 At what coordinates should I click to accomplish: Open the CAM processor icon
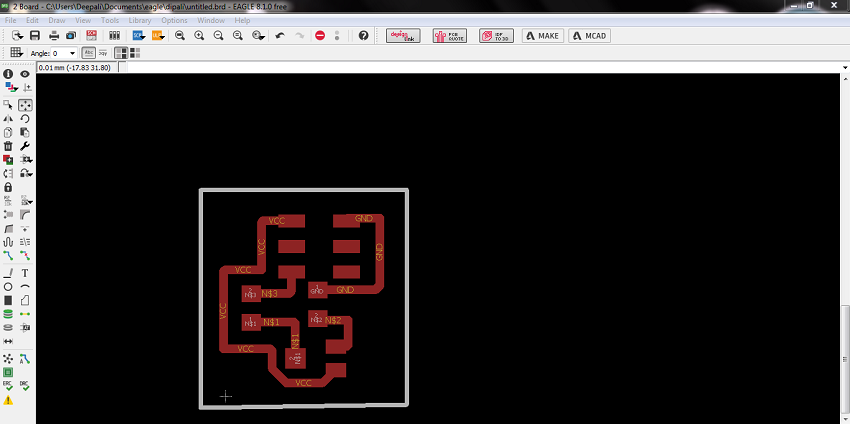pyautogui.click(x=71, y=36)
